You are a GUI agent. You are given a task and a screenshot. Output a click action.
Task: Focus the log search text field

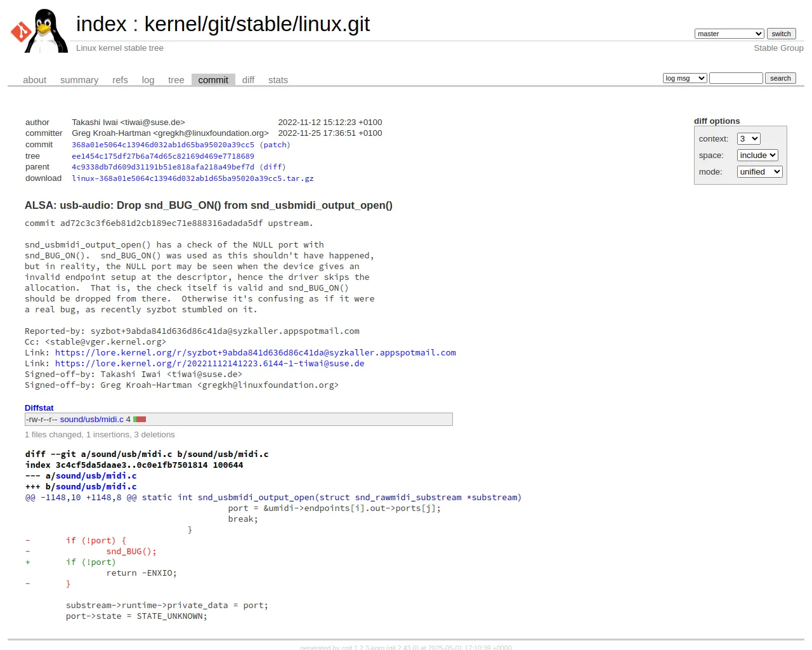click(736, 78)
